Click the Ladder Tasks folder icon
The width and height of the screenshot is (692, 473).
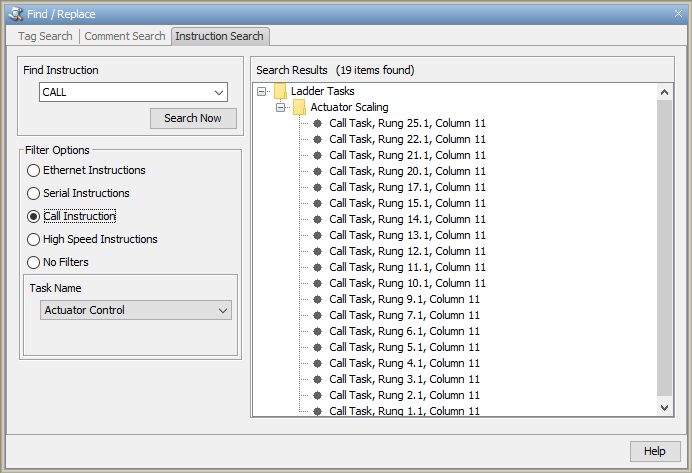coord(280,91)
